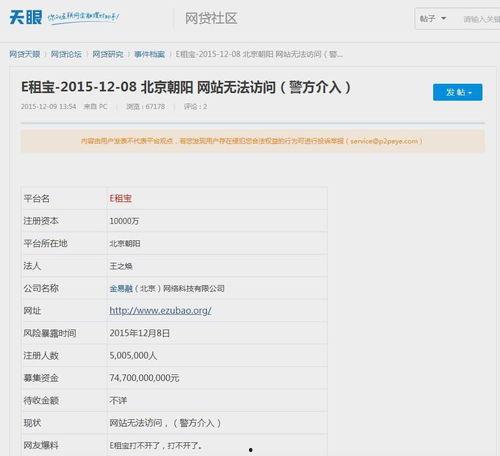
Task: Open the 金易融 company link
Action: [121, 288]
